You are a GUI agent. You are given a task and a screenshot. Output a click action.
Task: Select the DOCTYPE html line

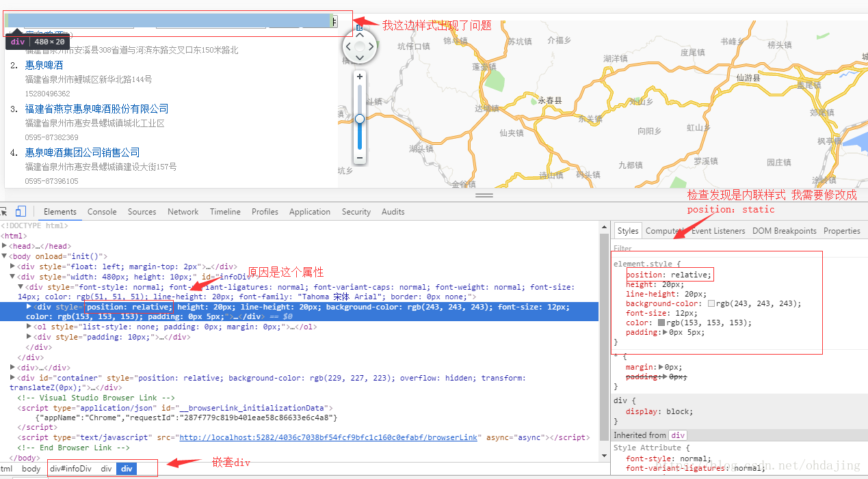click(x=34, y=225)
